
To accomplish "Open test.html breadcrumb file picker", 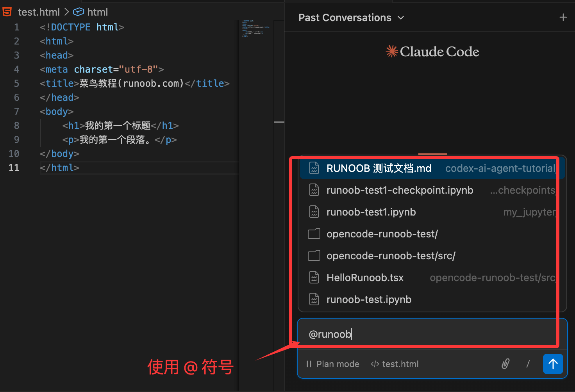I will (x=39, y=12).
